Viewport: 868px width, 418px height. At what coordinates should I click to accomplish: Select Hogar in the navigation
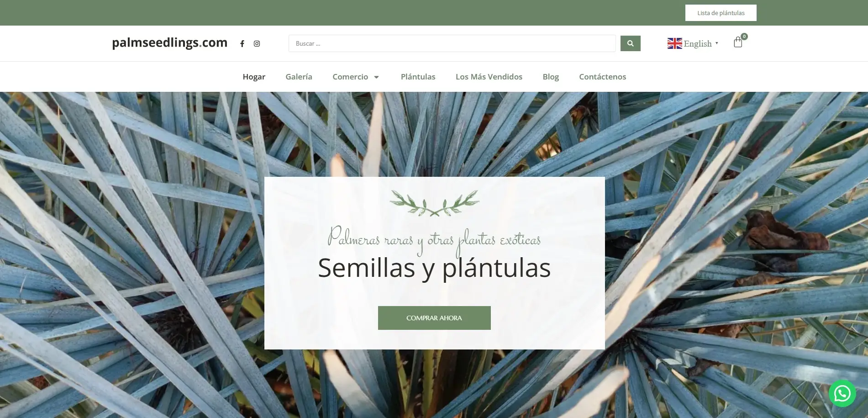click(x=254, y=77)
